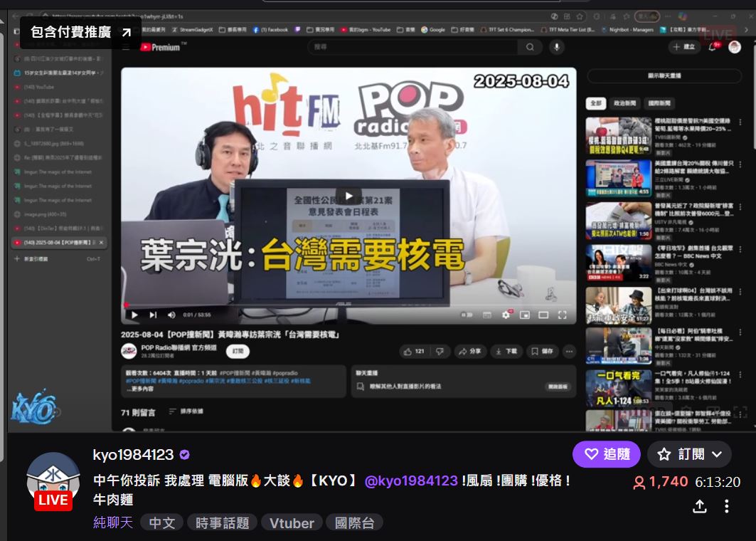Toggle YouTube autoplay switch

[467, 315]
